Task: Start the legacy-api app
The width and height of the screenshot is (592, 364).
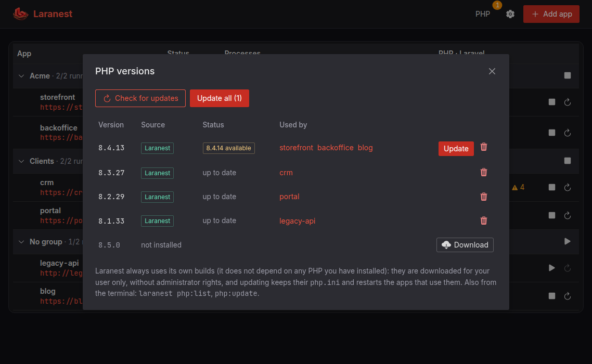Action: [x=551, y=268]
